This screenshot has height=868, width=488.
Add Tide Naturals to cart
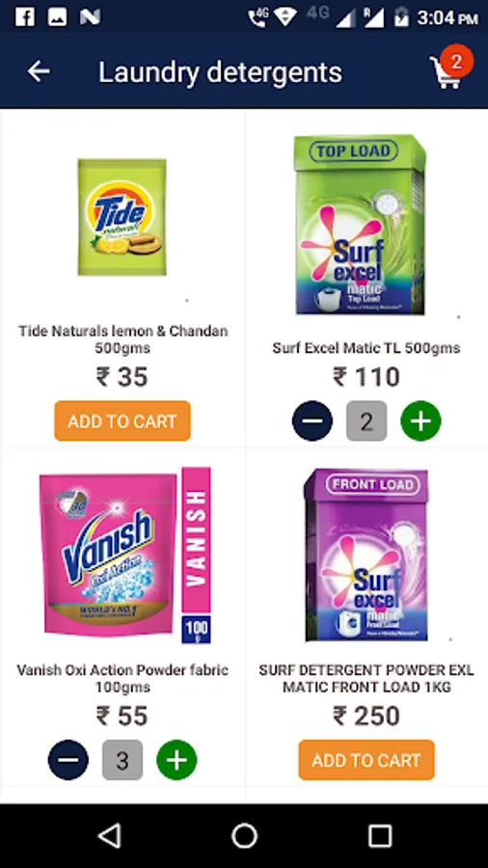click(122, 421)
